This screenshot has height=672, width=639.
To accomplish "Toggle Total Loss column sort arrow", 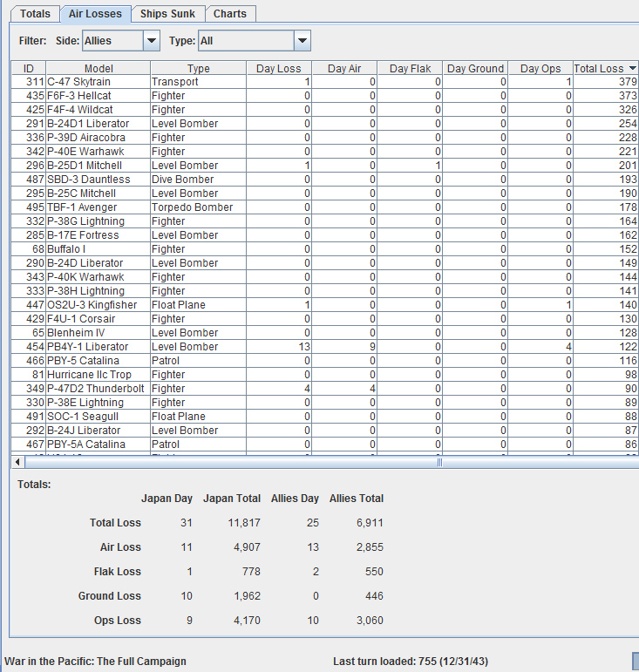I will point(632,69).
